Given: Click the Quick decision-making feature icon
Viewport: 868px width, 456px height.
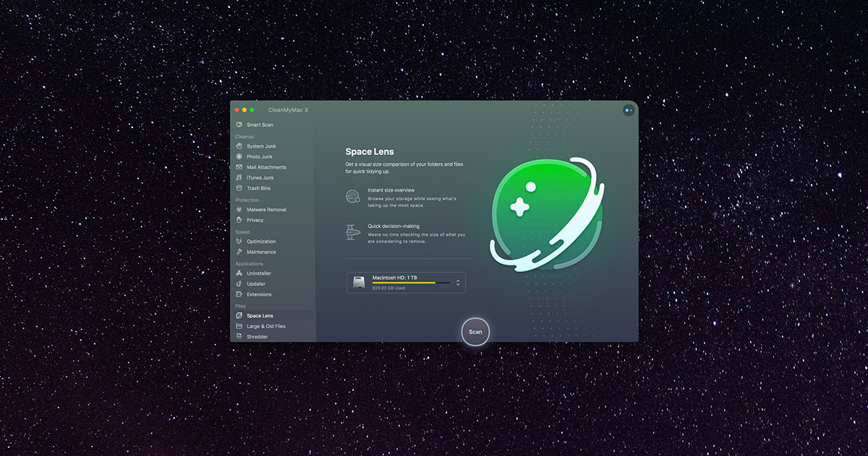Looking at the screenshot, I should (x=353, y=232).
